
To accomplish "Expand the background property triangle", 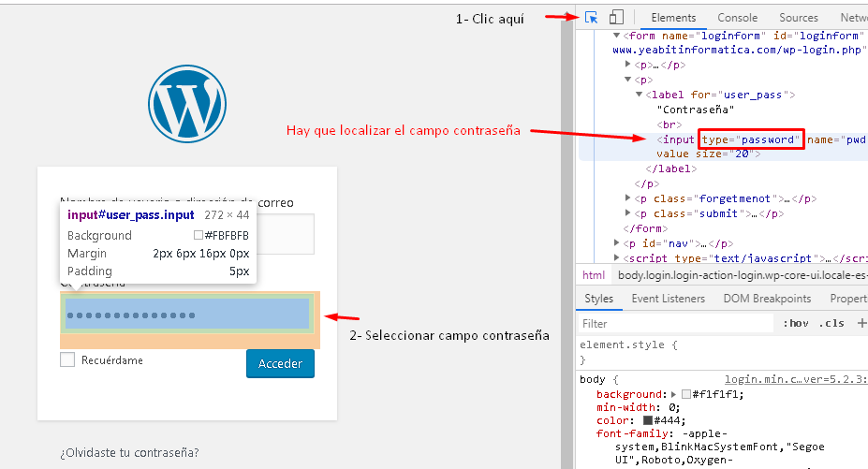I will pyautogui.click(x=673, y=394).
